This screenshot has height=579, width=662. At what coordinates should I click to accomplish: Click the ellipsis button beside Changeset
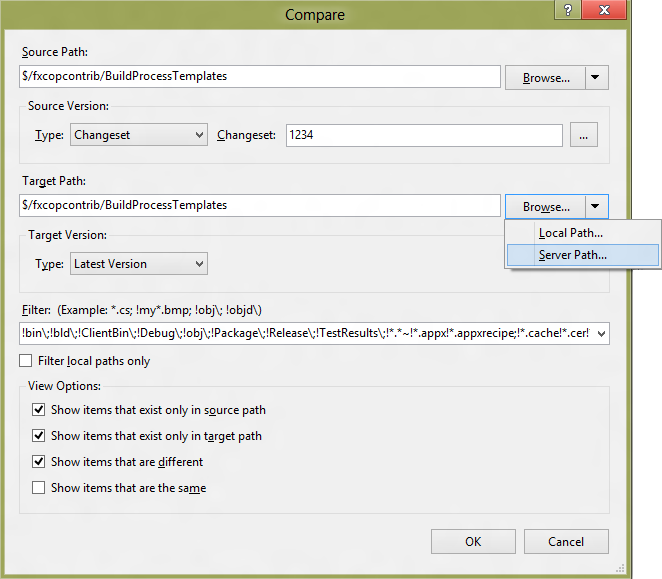pyautogui.click(x=583, y=135)
